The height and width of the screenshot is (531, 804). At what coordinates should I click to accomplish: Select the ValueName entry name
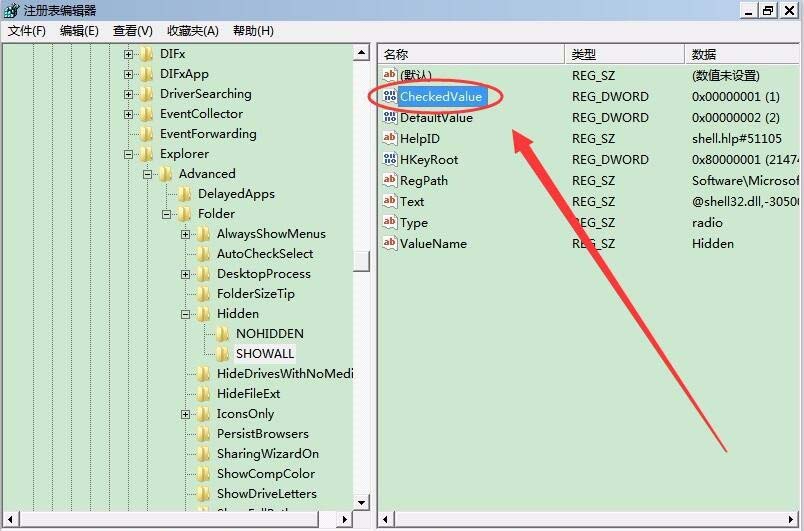[x=433, y=243]
